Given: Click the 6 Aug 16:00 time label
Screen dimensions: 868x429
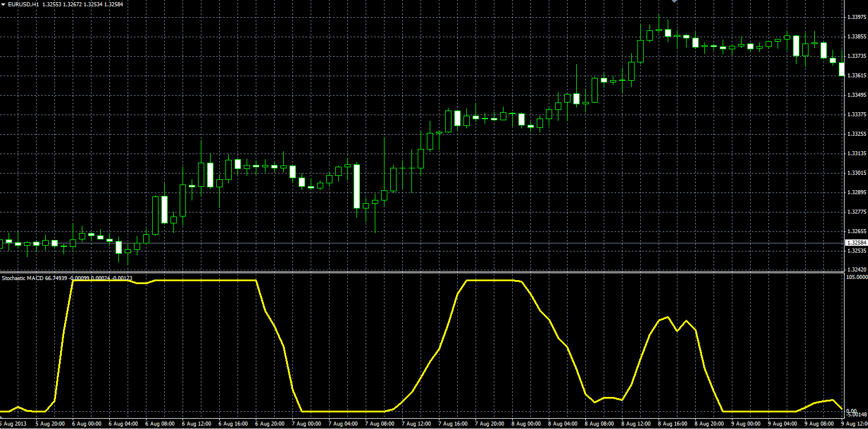Looking at the screenshot, I should (x=233, y=424).
